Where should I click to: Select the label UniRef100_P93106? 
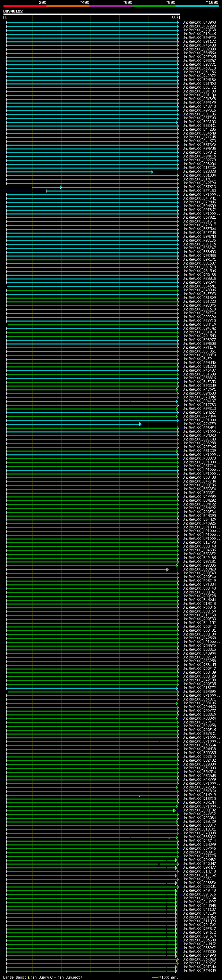pyautogui.click(x=199, y=703)
